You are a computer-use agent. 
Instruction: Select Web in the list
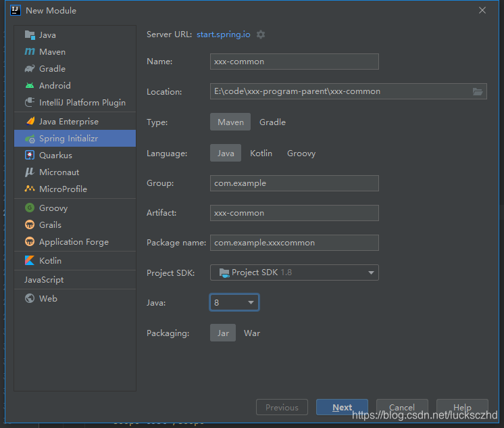tap(75, 298)
